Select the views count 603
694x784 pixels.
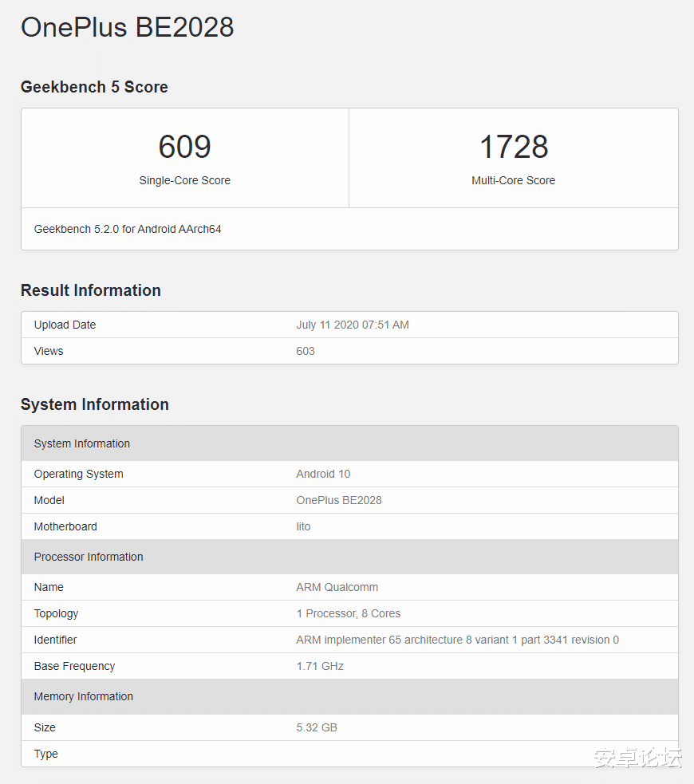306,351
